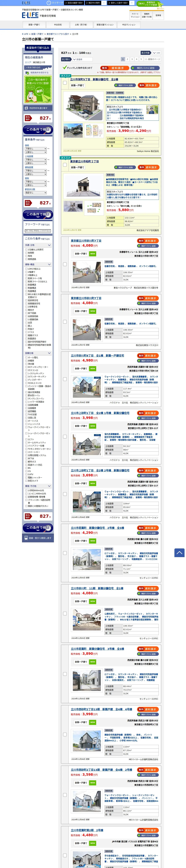This screenshot has height=868, width=186.
Task: Open the station walking minutes dropdown
Action: pos(36,193)
